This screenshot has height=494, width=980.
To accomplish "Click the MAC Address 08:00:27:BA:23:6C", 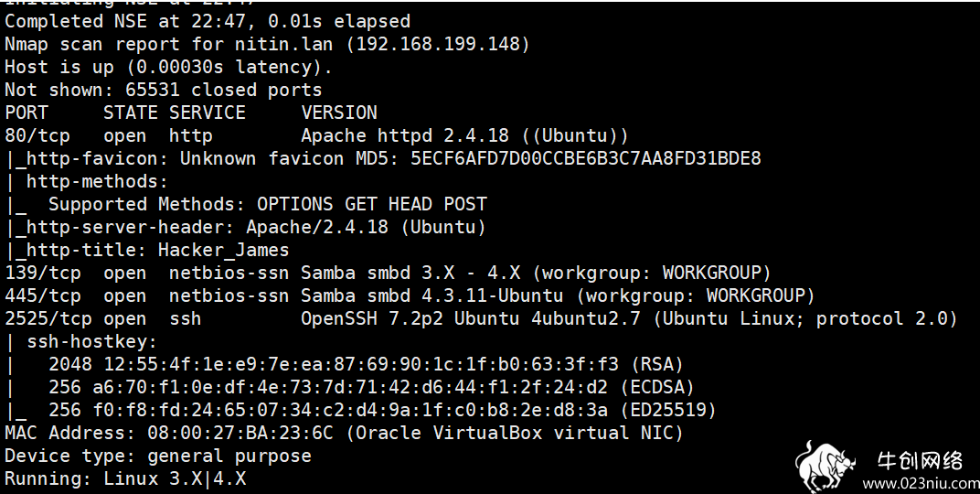I will [240, 433].
